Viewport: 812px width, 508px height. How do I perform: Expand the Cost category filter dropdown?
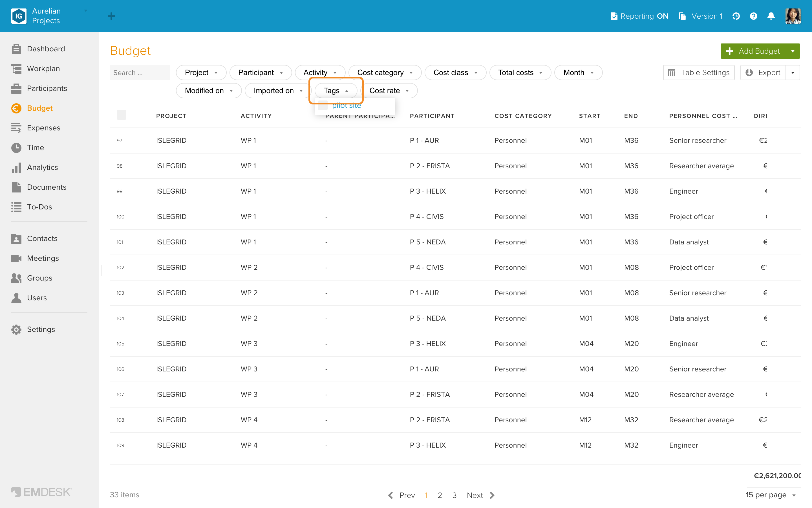pos(385,73)
